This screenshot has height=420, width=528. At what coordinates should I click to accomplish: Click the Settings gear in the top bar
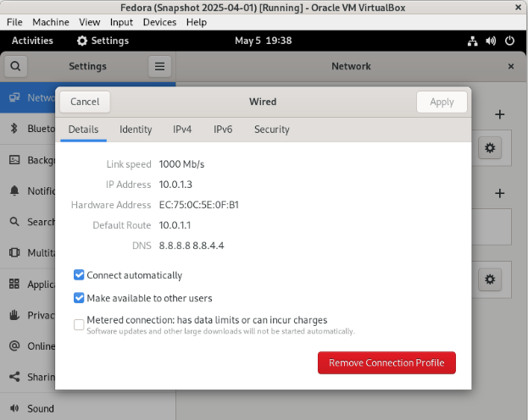pos(82,41)
